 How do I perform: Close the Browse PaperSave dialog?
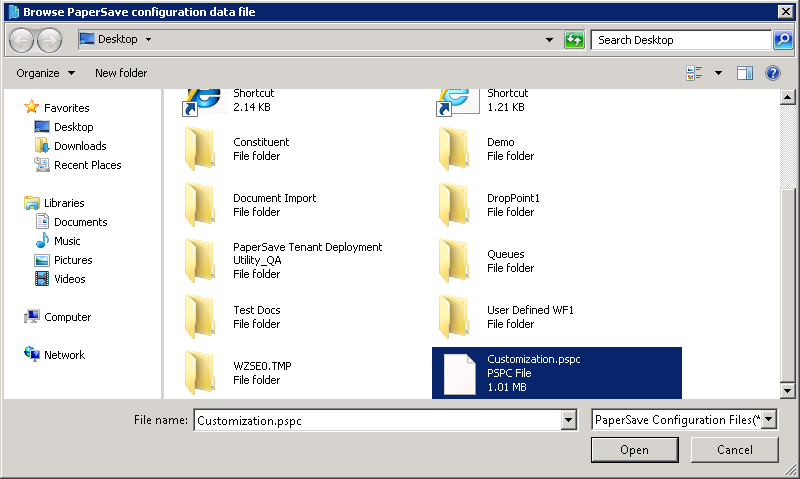click(786, 11)
